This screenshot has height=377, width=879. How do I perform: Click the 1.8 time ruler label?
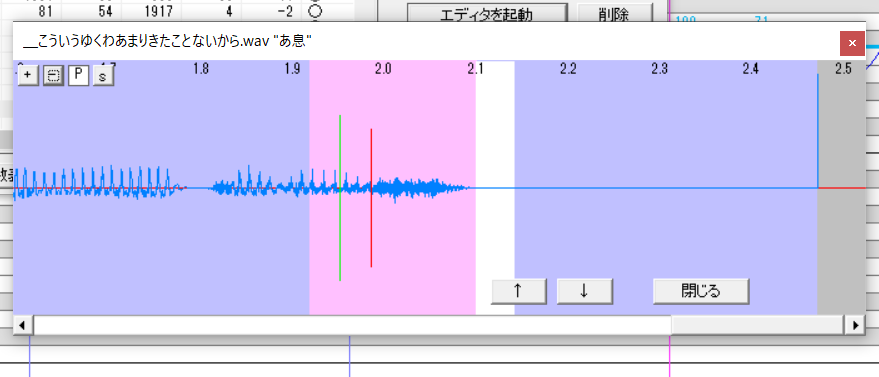tap(201, 69)
